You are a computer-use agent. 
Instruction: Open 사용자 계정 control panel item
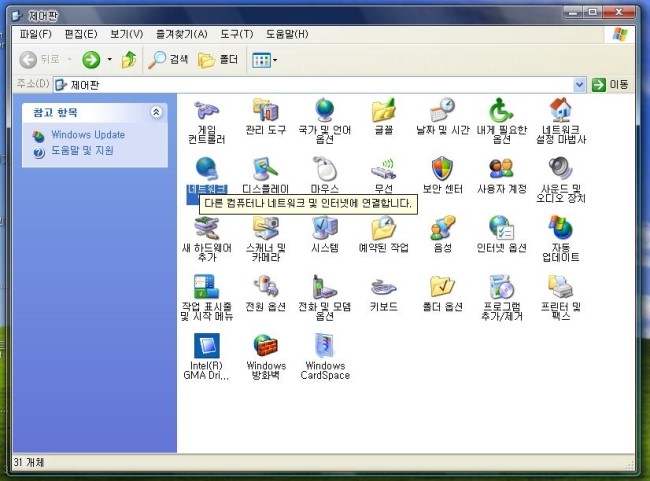501,169
